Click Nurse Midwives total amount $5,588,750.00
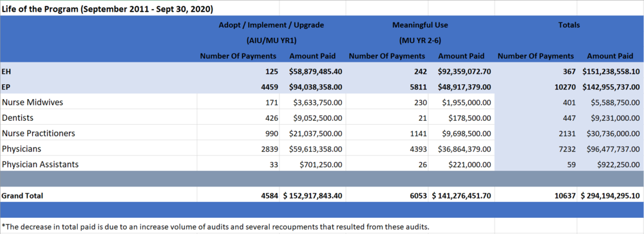644x234 pixels. click(615, 103)
